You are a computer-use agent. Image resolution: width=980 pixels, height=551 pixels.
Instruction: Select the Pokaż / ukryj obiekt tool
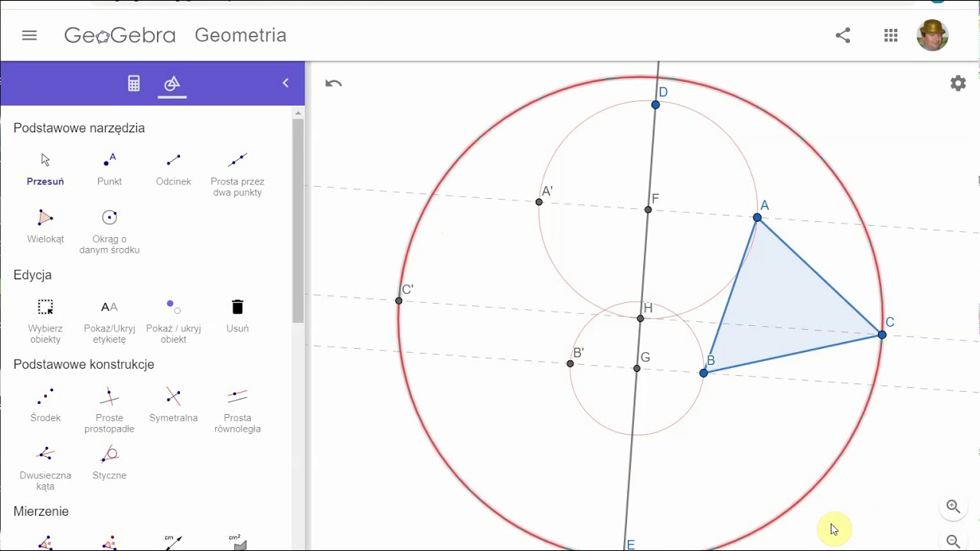click(x=174, y=321)
